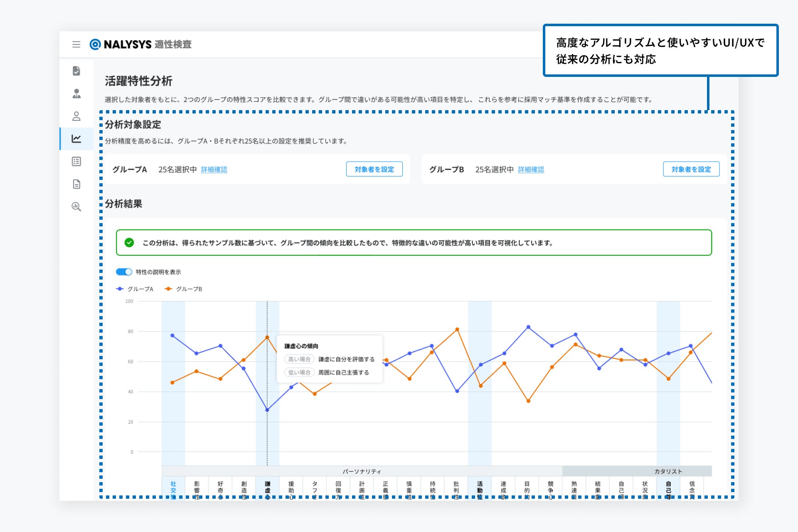
Task: Click グループB orange point at 謙虚 peak
Action: coord(267,337)
